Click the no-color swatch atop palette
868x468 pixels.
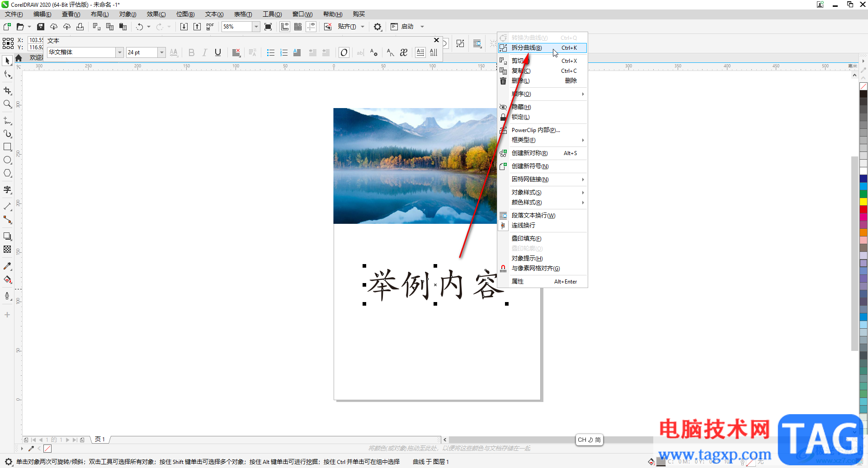[x=863, y=86]
